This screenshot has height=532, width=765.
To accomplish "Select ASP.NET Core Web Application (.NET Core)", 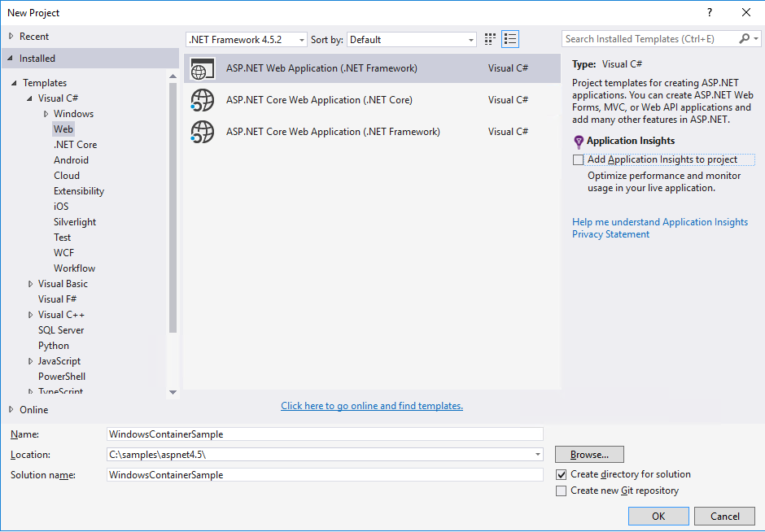I will click(372, 100).
